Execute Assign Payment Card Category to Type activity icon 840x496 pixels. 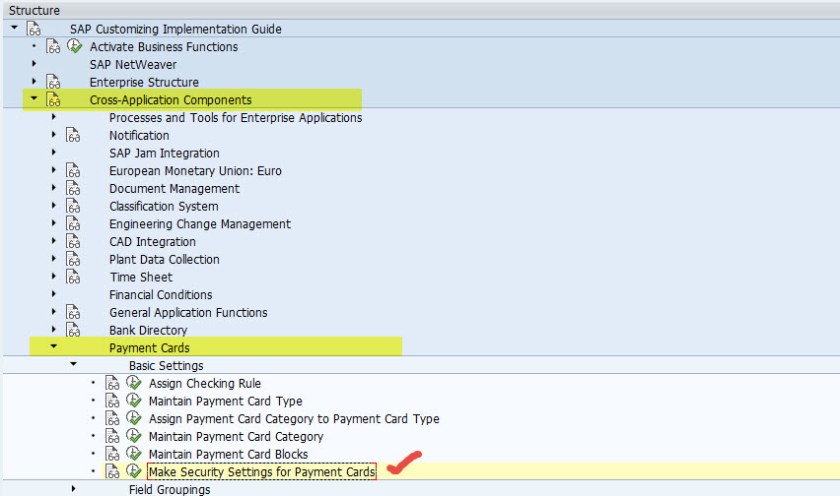click(133, 418)
